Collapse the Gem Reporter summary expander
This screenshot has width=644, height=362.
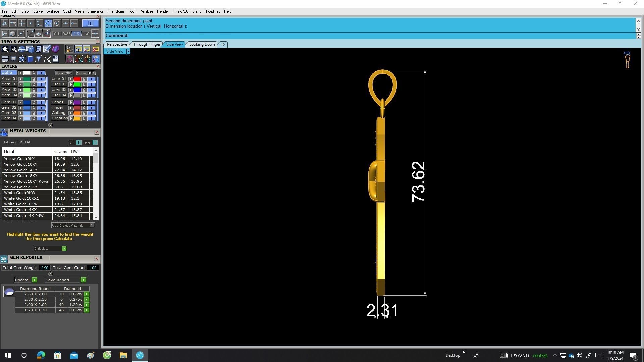click(x=50, y=274)
